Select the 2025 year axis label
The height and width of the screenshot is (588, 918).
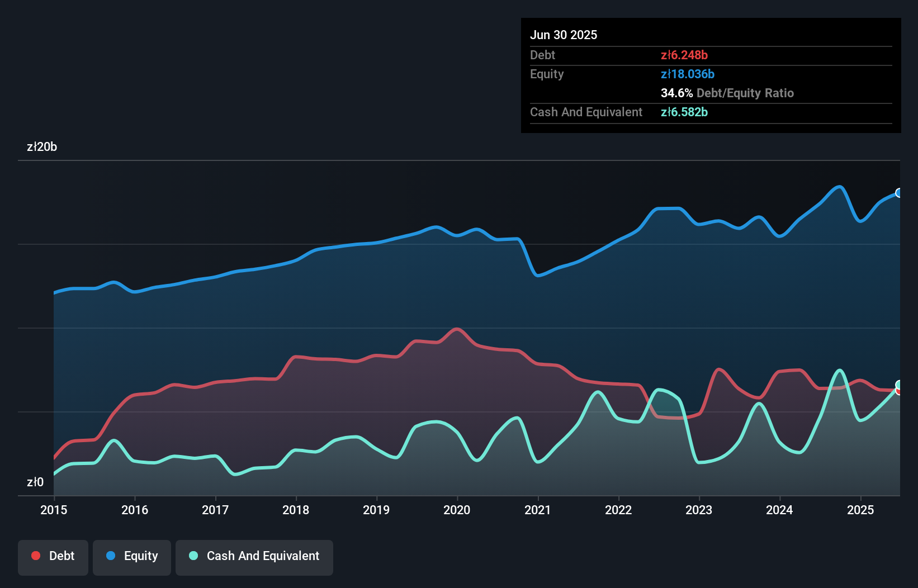point(860,510)
